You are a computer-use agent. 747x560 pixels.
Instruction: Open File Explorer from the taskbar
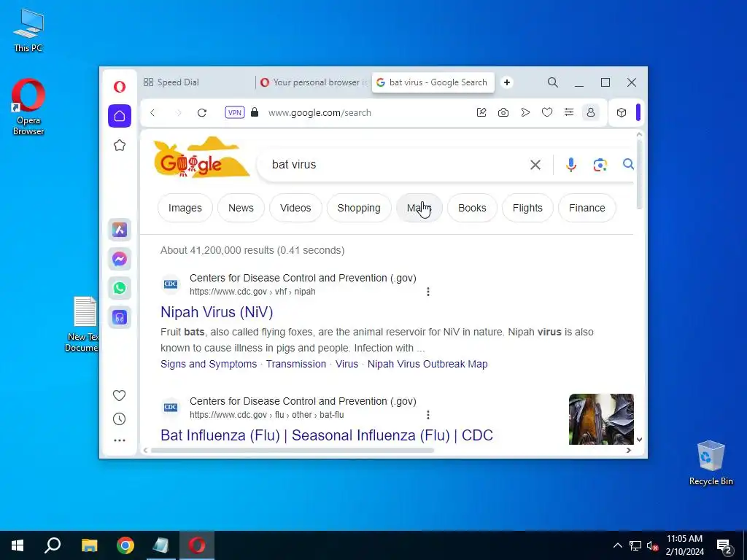89,545
